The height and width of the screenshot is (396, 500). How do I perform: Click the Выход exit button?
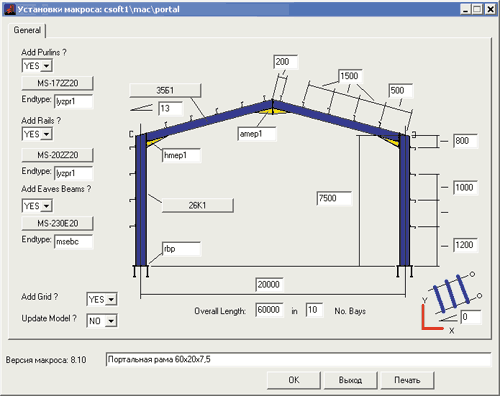tap(350, 380)
